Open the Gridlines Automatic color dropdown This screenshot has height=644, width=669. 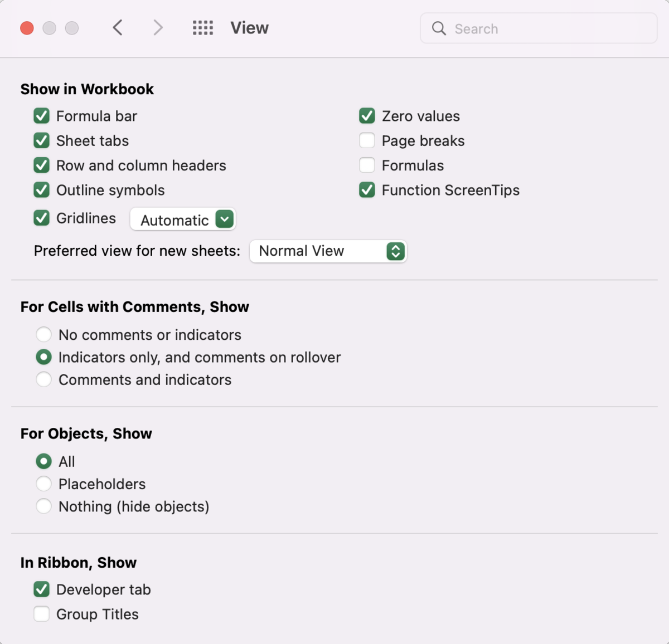pyautogui.click(x=224, y=219)
